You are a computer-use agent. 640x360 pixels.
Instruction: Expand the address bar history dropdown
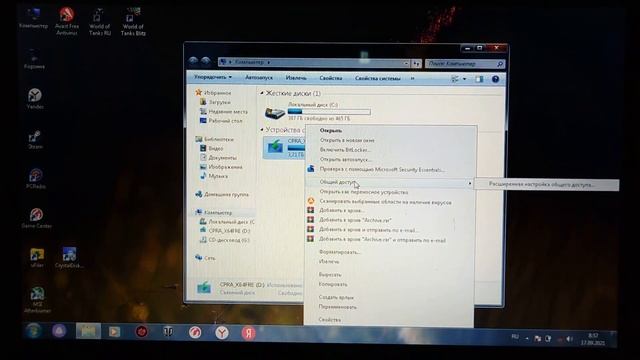click(406, 63)
